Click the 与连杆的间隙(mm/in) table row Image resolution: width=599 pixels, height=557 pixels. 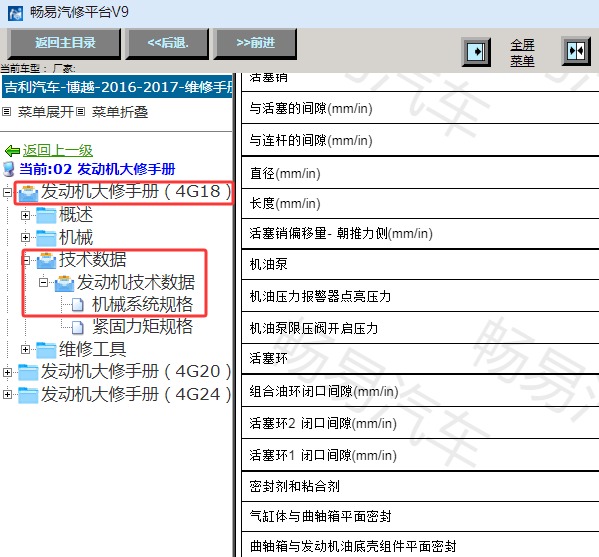(420, 140)
